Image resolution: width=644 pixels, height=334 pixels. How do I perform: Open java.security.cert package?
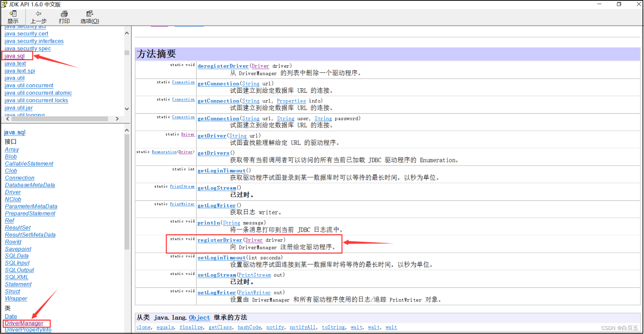(26, 34)
